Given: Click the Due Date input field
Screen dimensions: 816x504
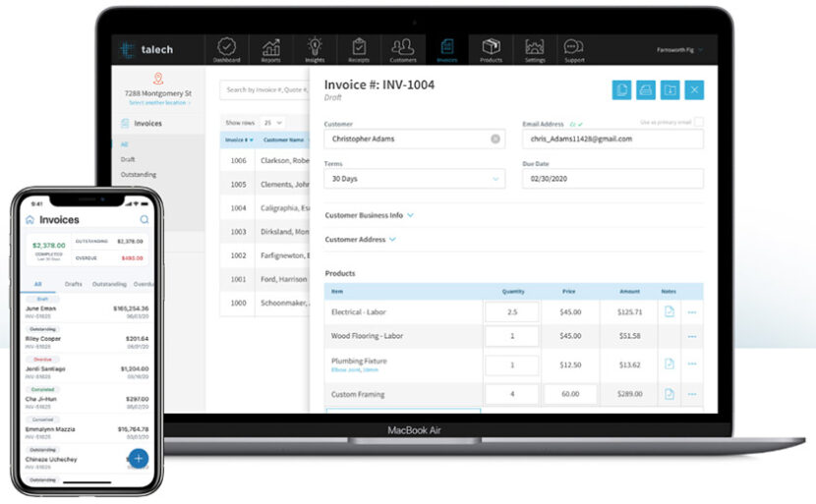Looking at the screenshot, I should tap(612, 179).
